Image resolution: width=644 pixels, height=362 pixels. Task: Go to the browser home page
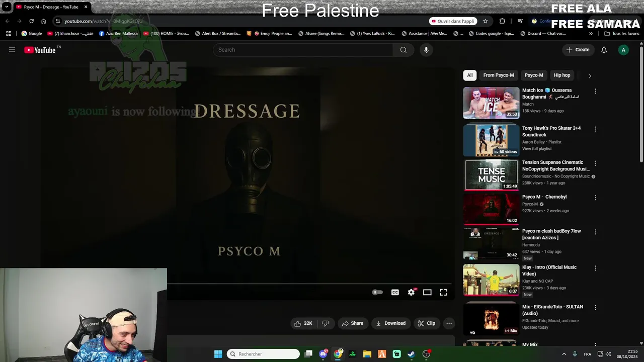43,21
